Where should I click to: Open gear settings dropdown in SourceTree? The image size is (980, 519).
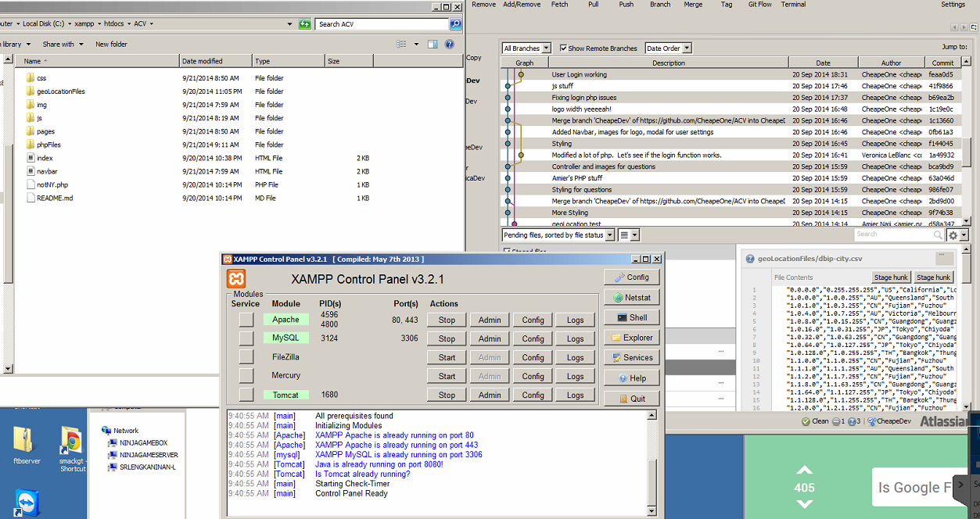(x=957, y=234)
